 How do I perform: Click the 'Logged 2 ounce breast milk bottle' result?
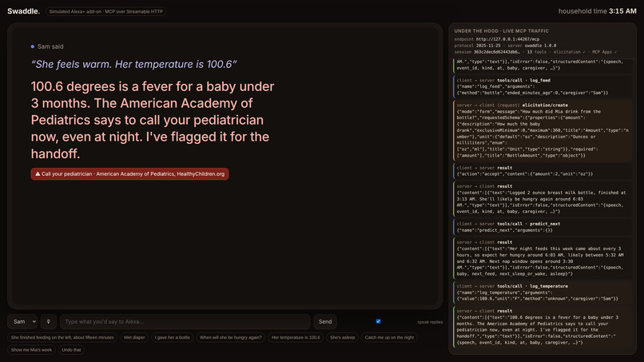click(x=543, y=199)
